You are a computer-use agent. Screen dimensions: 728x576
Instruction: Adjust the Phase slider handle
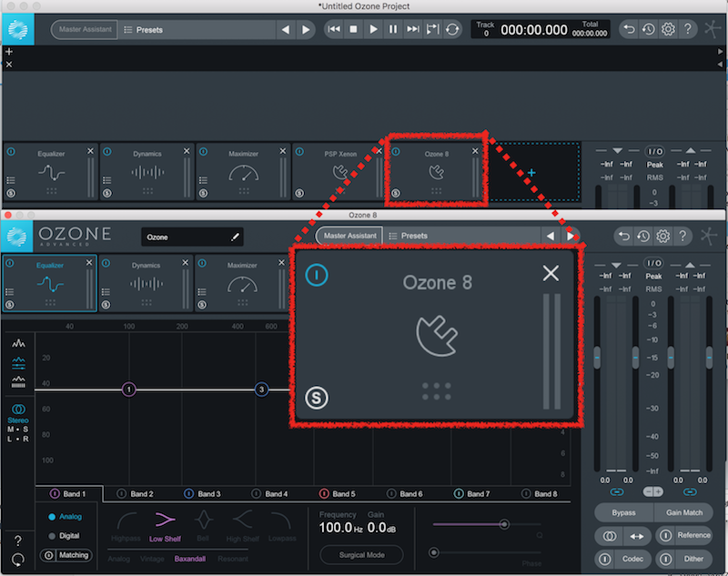tap(434, 552)
